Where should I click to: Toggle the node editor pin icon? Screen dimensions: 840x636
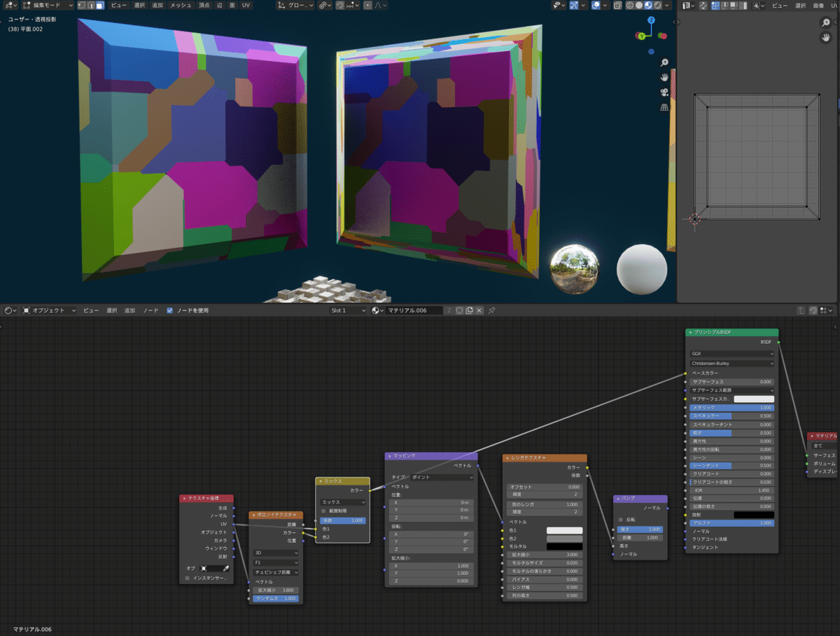tap(491, 310)
